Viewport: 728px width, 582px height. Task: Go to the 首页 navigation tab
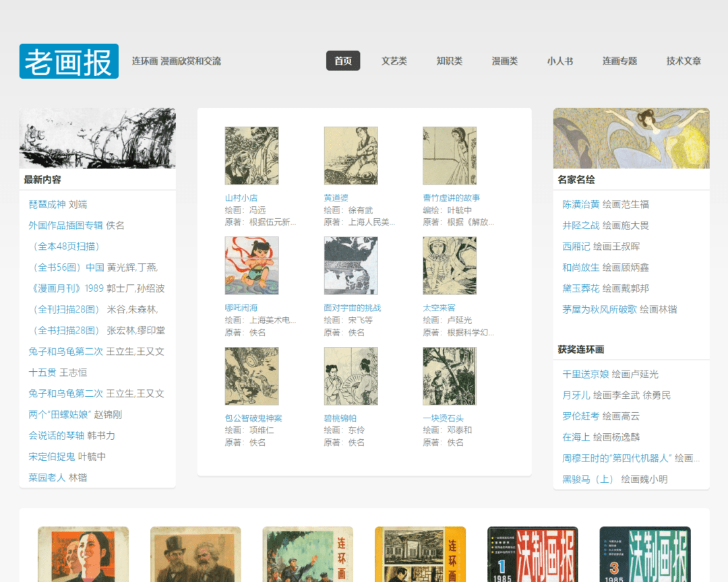pos(343,61)
